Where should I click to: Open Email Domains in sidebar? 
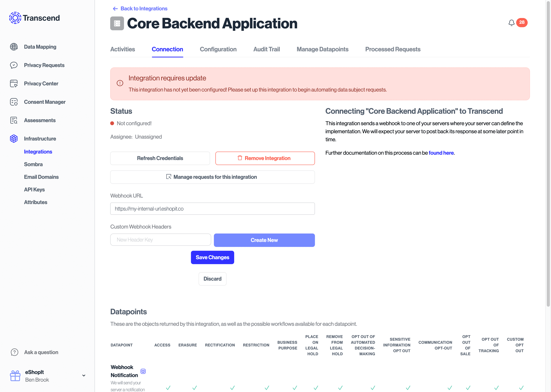(41, 177)
